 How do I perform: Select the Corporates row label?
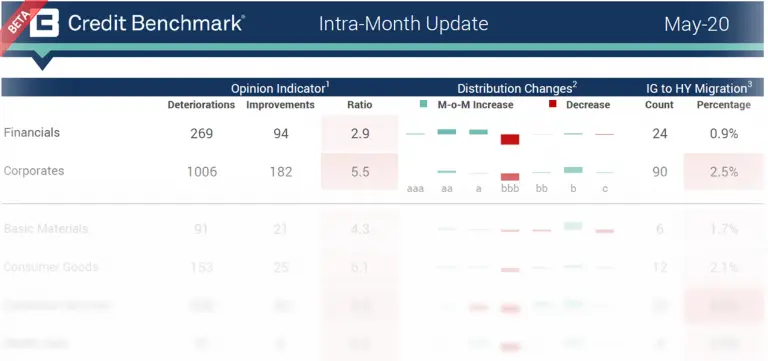point(34,171)
